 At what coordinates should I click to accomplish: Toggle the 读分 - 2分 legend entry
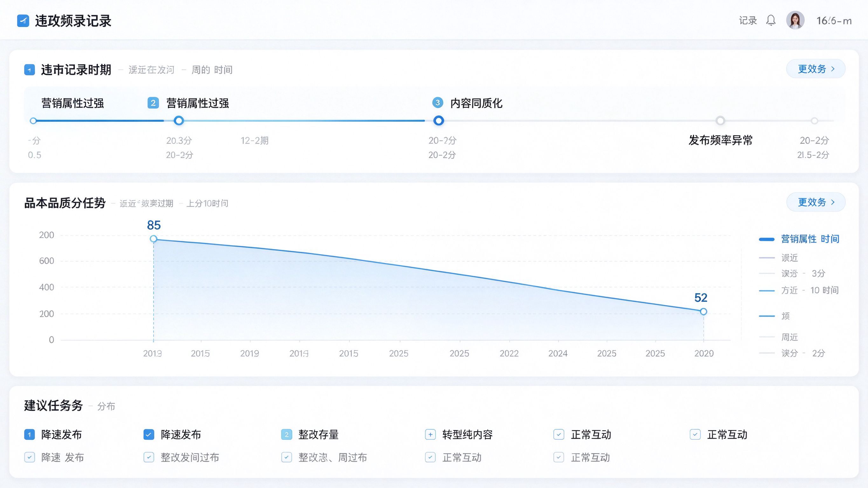point(792,353)
